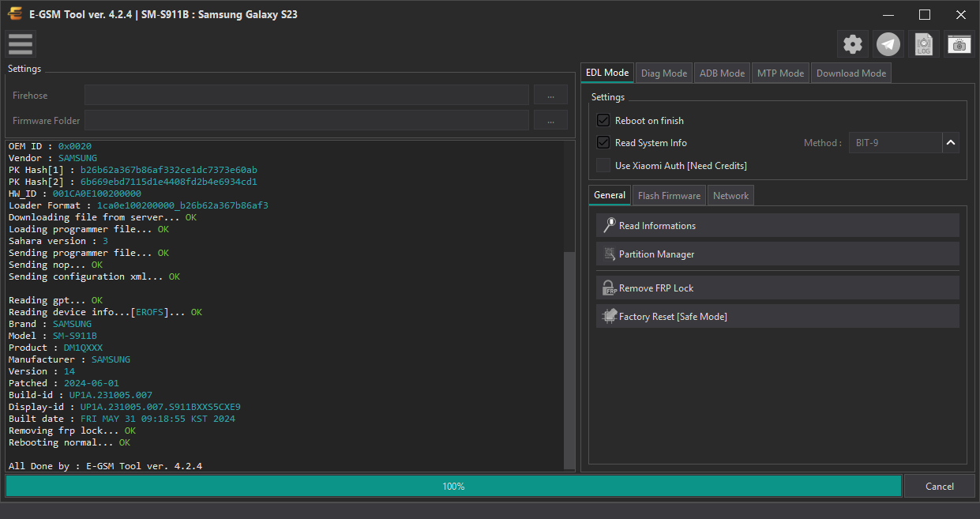Screen dimensions: 980x519
Task: Click the FRP padlock icon
Action: [609, 288]
